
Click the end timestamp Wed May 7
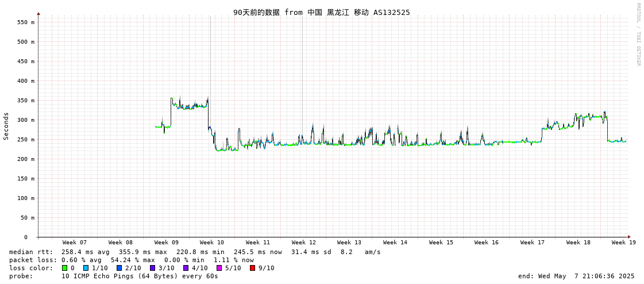[x=577, y=276]
